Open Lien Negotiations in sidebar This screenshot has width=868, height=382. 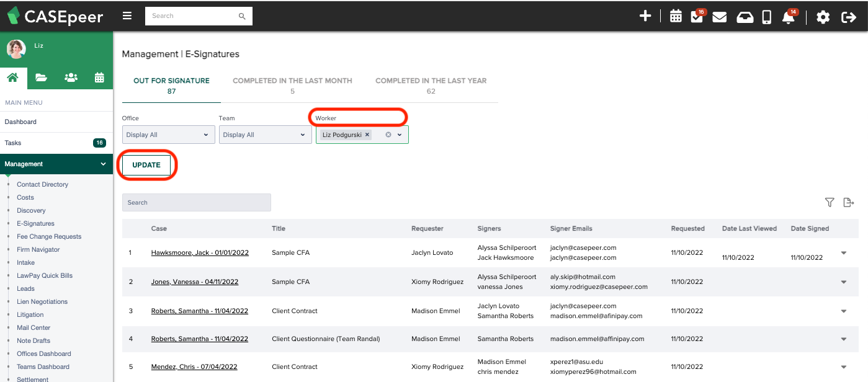click(x=42, y=302)
